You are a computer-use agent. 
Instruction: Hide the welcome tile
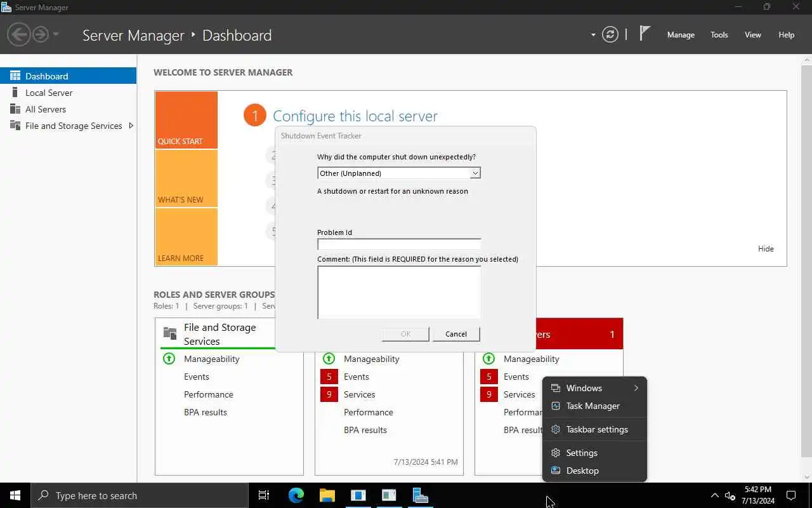[766, 248]
